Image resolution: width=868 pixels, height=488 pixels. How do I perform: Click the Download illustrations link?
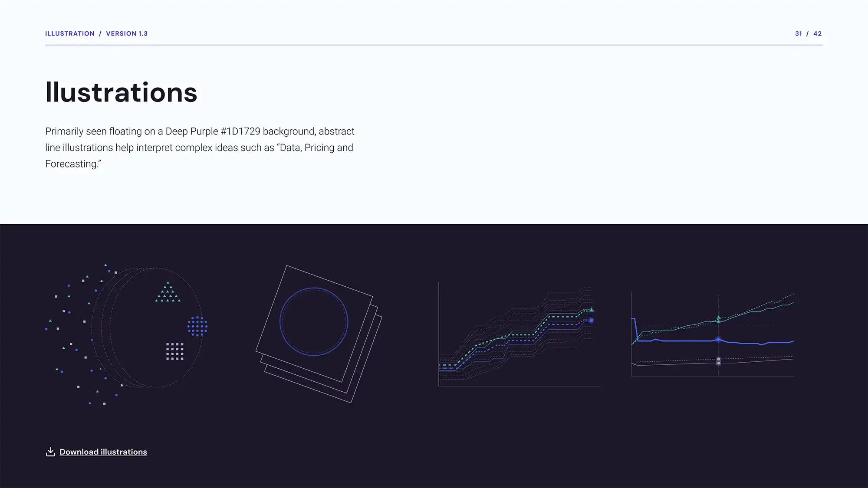[103, 452]
